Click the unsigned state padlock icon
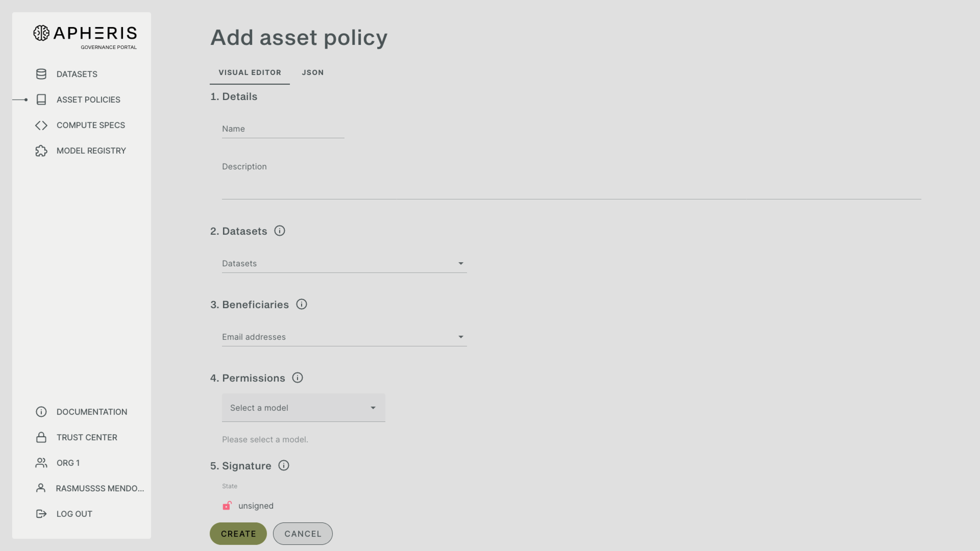This screenshot has width=980, height=551. [227, 506]
